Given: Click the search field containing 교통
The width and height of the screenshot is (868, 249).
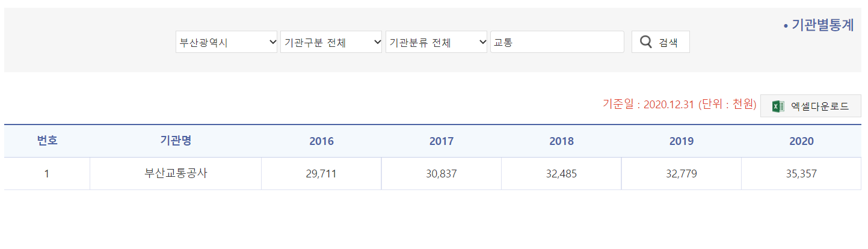Looking at the screenshot, I should coord(557,42).
